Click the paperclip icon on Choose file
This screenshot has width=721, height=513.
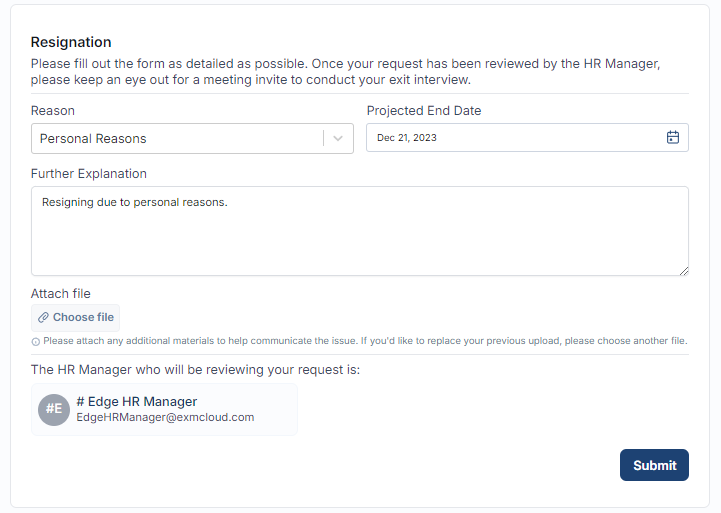pos(43,318)
